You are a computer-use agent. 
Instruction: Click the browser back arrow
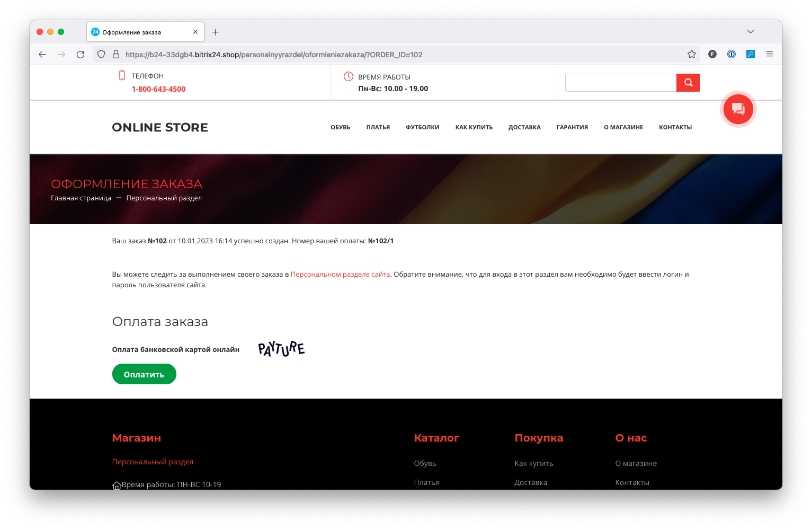point(42,54)
